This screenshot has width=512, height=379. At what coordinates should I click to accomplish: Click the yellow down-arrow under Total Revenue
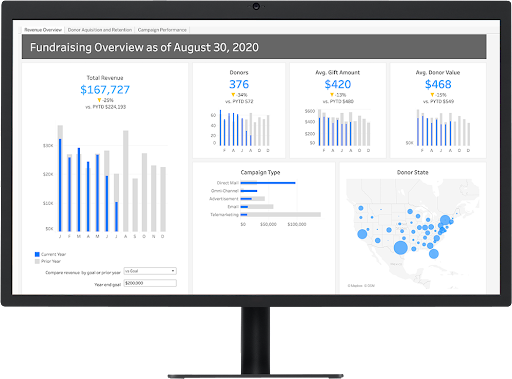pyautogui.click(x=99, y=100)
